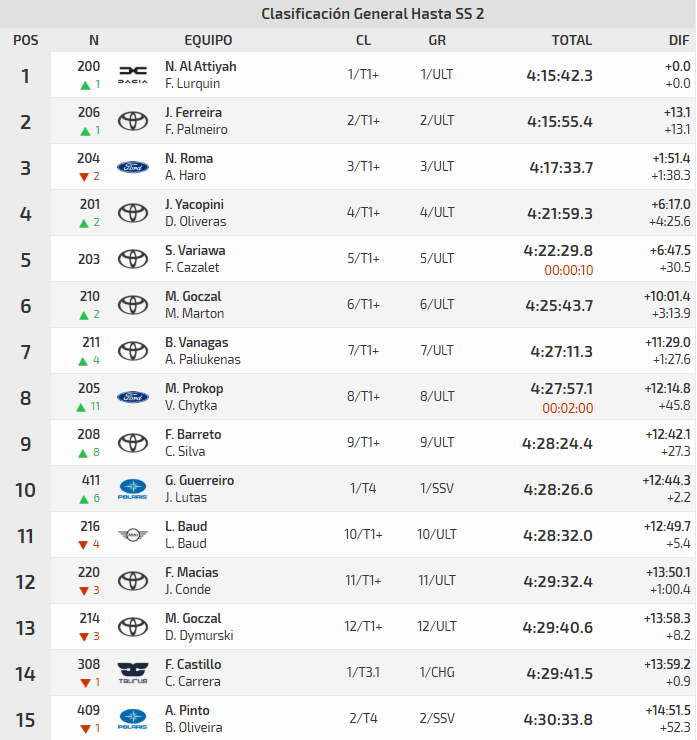Image resolution: width=697 pixels, height=740 pixels.
Task: Sort by the POS column header
Action: click(25, 41)
